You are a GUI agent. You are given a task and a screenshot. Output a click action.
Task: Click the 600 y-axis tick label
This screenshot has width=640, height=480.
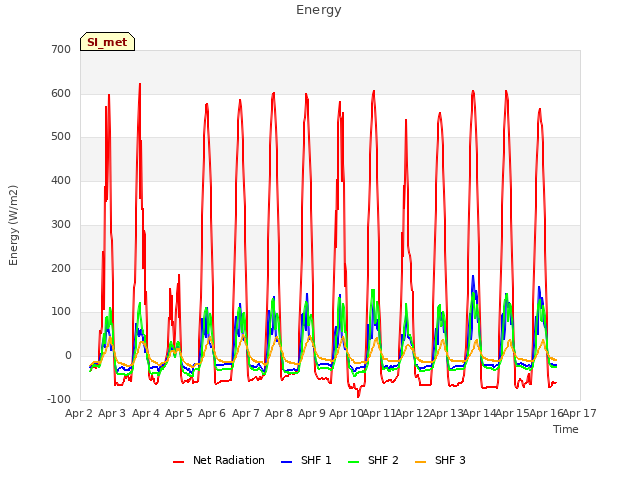click(x=61, y=93)
